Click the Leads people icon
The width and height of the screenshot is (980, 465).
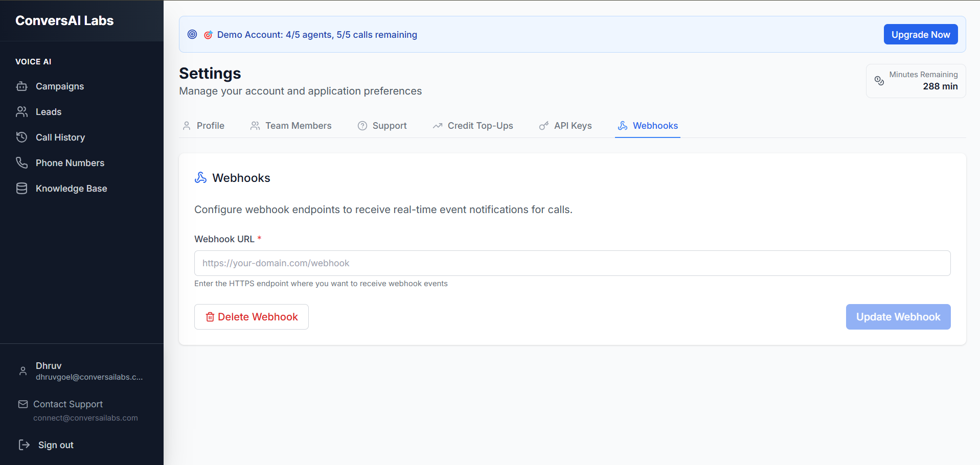(x=22, y=112)
